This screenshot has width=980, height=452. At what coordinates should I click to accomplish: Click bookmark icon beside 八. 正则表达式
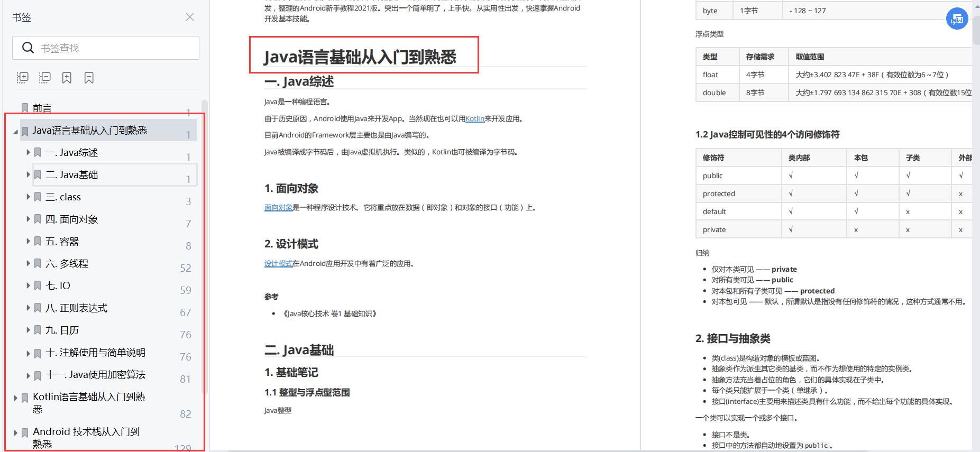[x=38, y=308]
